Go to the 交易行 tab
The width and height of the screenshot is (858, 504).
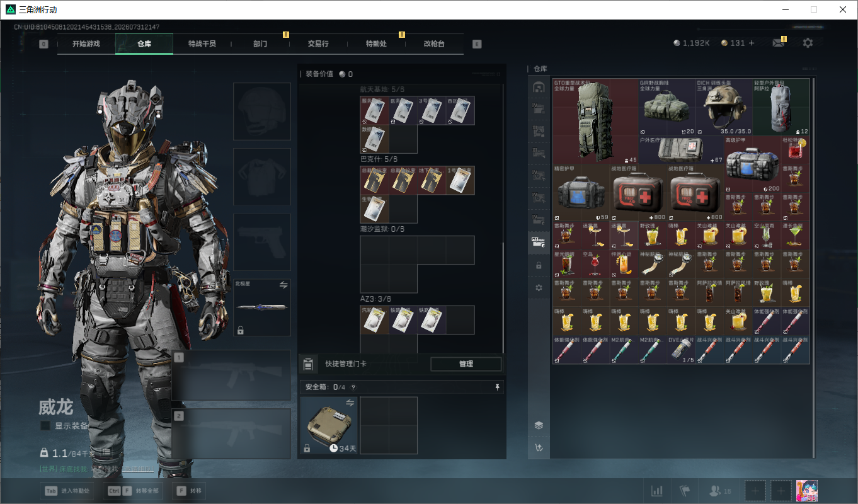(318, 44)
